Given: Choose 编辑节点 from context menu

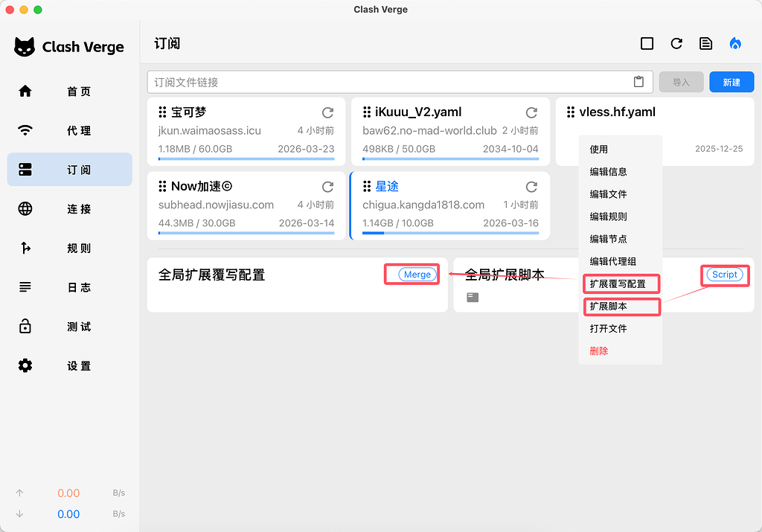Looking at the screenshot, I should pos(621,239).
